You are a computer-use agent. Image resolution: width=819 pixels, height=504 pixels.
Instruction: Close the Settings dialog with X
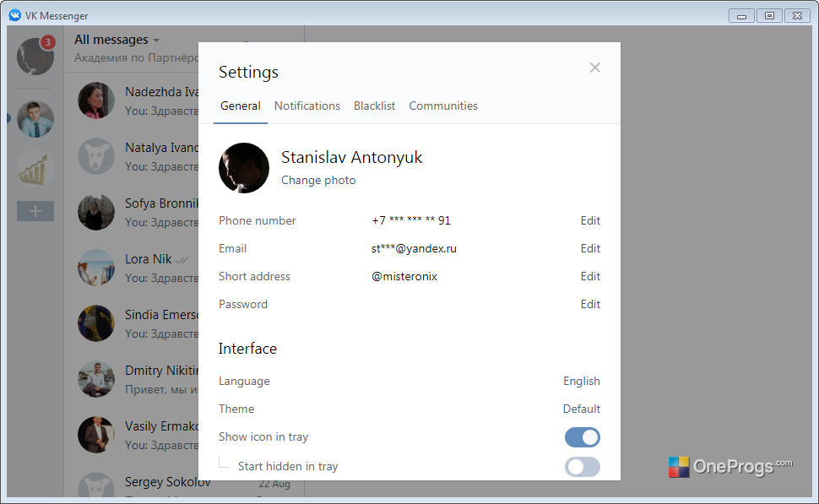594,68
